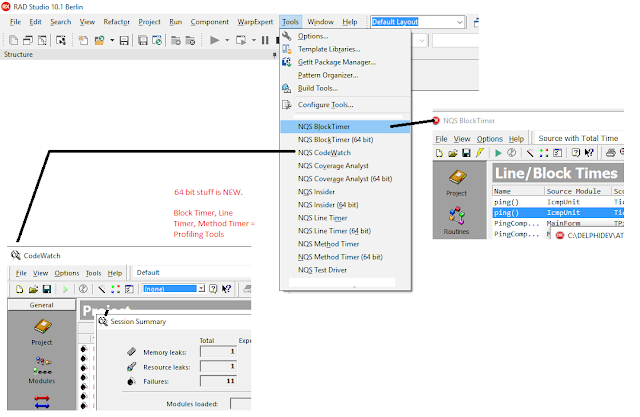Click the CodeWatch Save disk icon
Image resolution: width=640 pixels, height=417 pixels.
47,289
